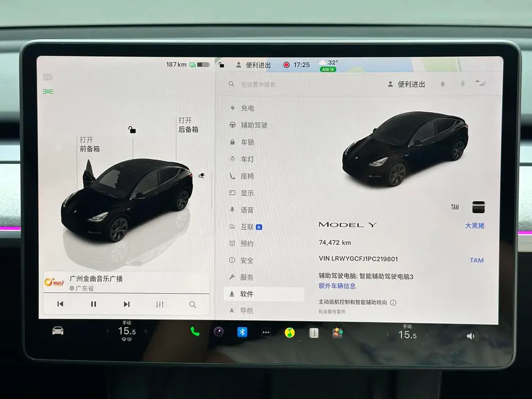This screenshot has width=532, height=399.
Task: Open notifications bell icon
Action: 443,84
